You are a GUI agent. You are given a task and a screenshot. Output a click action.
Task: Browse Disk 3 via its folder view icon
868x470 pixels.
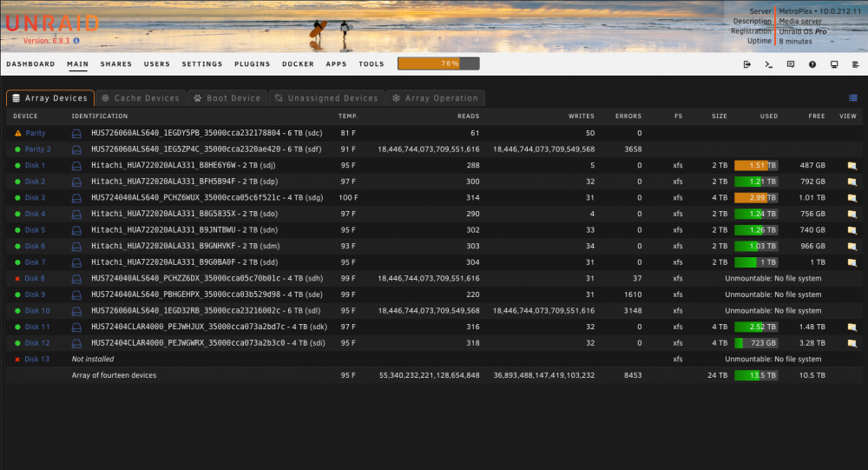[x=852, y=198]
